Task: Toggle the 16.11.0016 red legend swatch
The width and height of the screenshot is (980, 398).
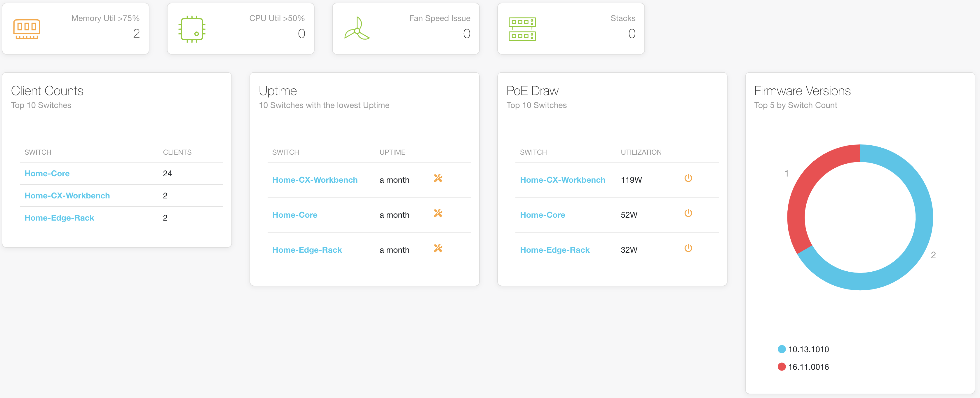Action: [x=782, y=367]
